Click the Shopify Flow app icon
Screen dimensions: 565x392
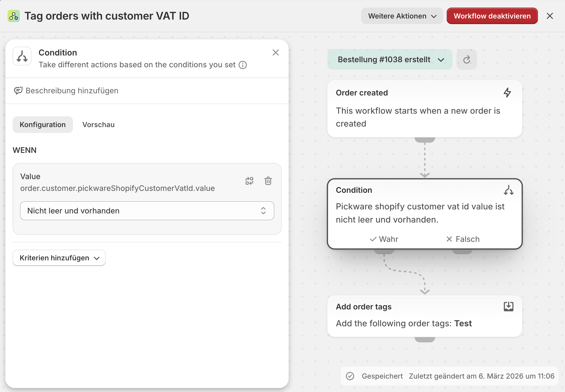(x=14, y=16)
